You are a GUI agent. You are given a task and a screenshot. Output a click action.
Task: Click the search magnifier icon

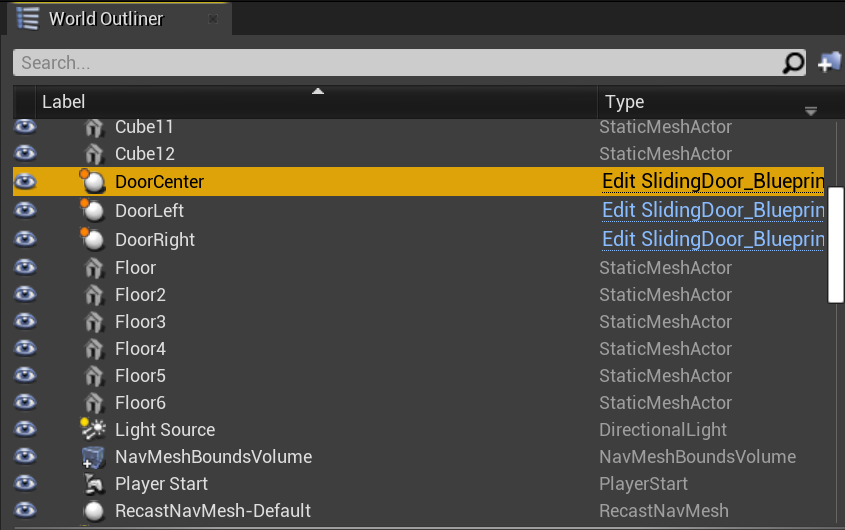(793, 63)
